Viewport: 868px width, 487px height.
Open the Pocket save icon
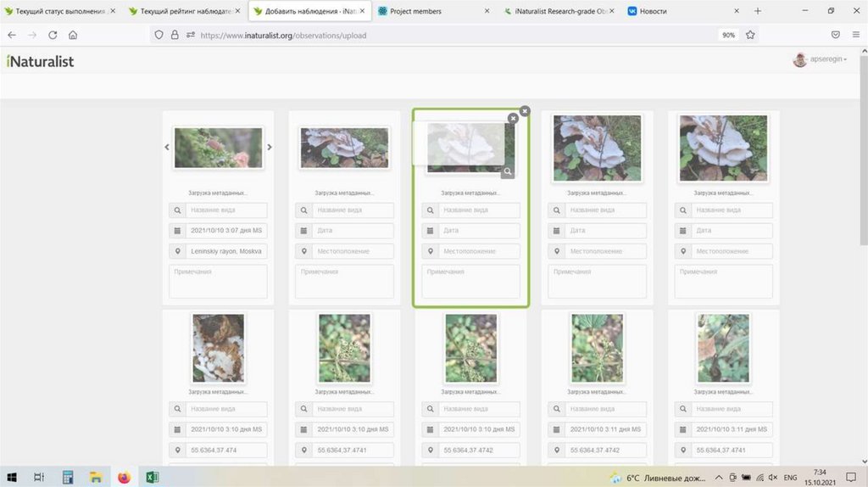[x=835, y=35]
